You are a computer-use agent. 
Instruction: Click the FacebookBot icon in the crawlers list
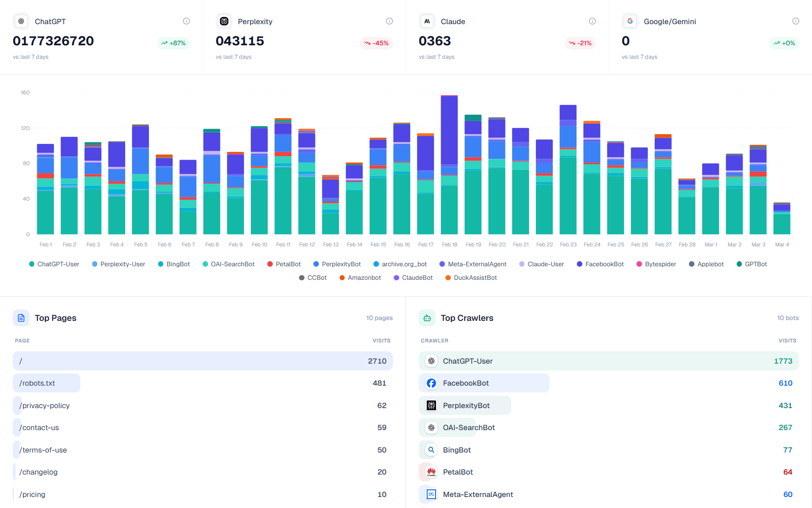431,383
